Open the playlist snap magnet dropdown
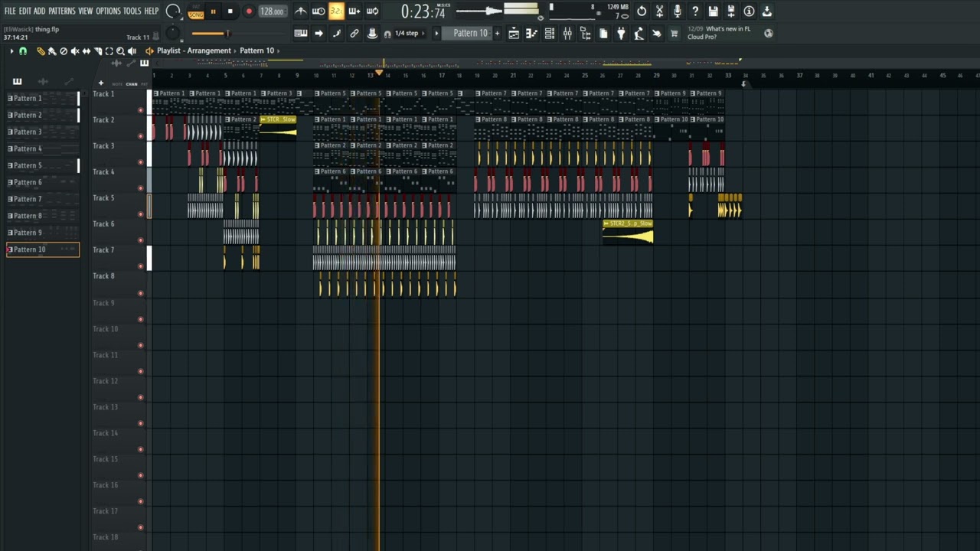 coord(23,51)
